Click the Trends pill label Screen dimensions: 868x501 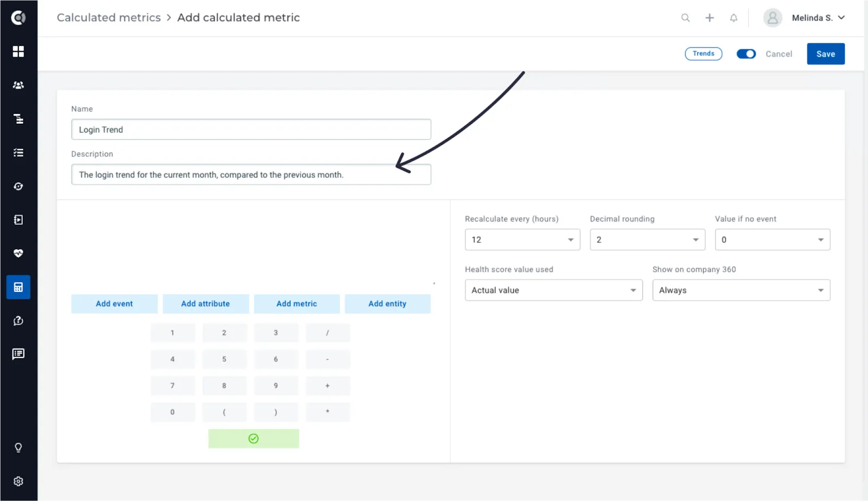(x=704, y=54)
